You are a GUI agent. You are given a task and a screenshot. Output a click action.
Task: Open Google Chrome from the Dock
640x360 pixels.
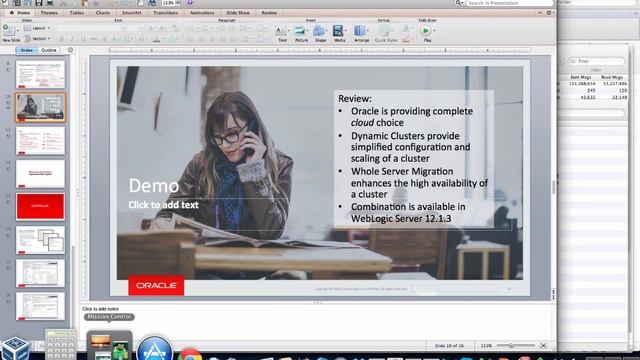coord(190,354)
